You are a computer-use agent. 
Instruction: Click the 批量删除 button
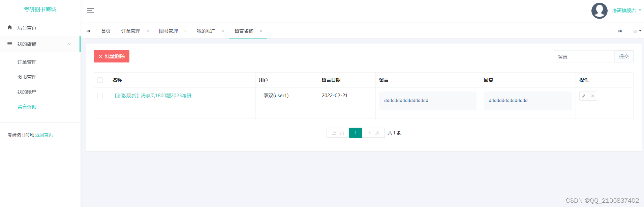point(112,56)
